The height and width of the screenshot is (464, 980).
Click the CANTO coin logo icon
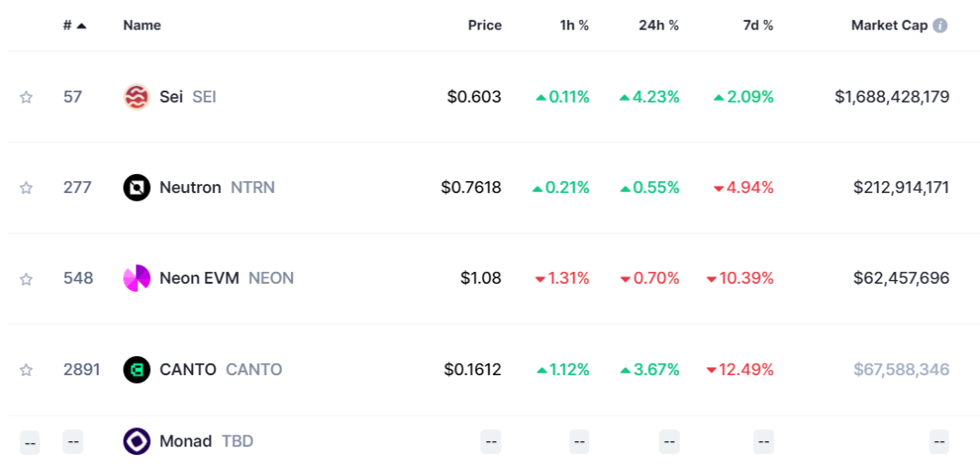137,370
